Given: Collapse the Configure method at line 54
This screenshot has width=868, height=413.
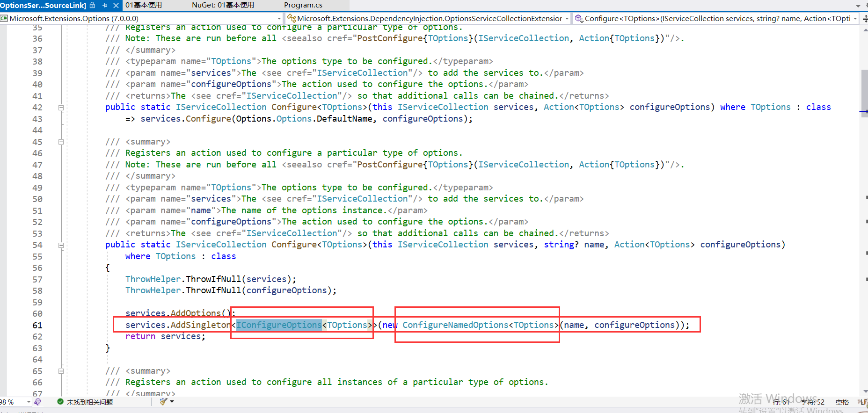Looking at the screenshot, I should click(x=61, y=245).
